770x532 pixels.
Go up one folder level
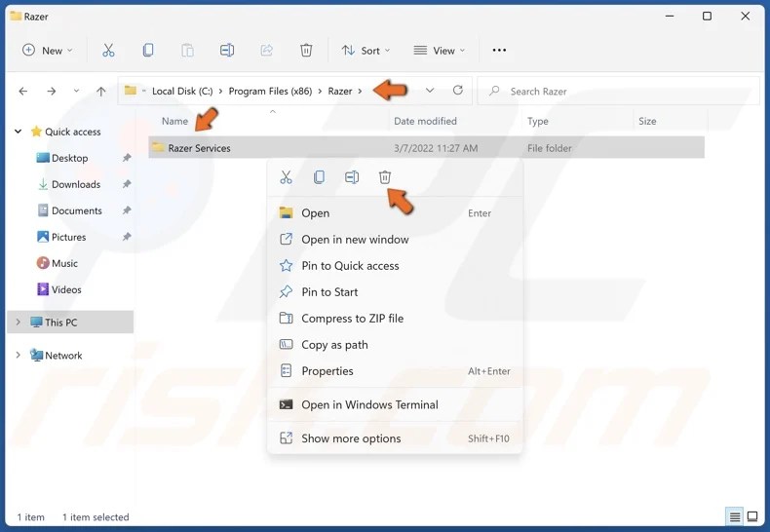pyautogui.click(x=101, y=92)
